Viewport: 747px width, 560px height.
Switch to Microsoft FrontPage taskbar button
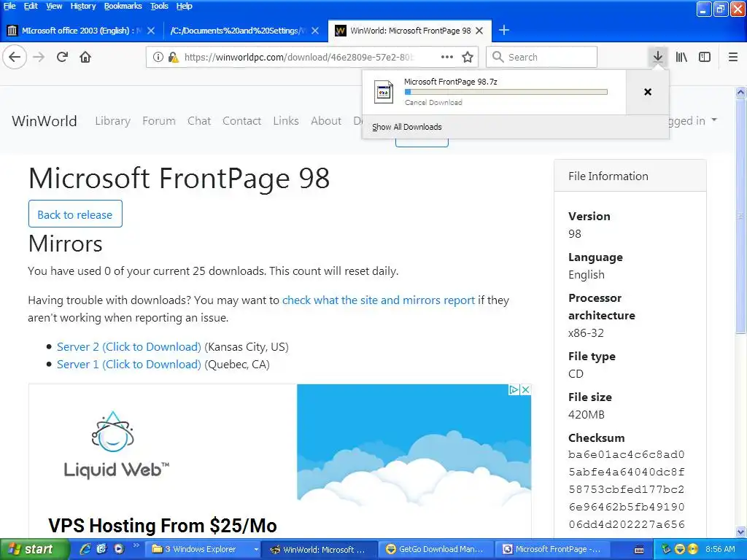(x=553, y=550)
